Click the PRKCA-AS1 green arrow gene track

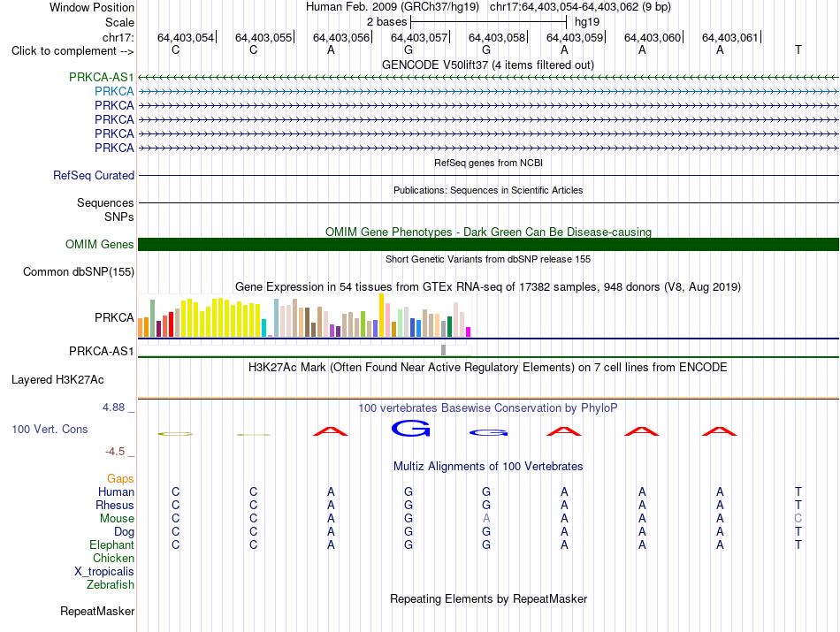point(488,78)
